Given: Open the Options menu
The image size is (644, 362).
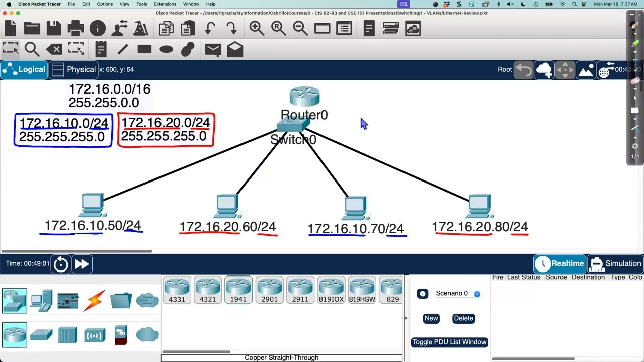Looking at the screenshot, I should coord(105,4).
